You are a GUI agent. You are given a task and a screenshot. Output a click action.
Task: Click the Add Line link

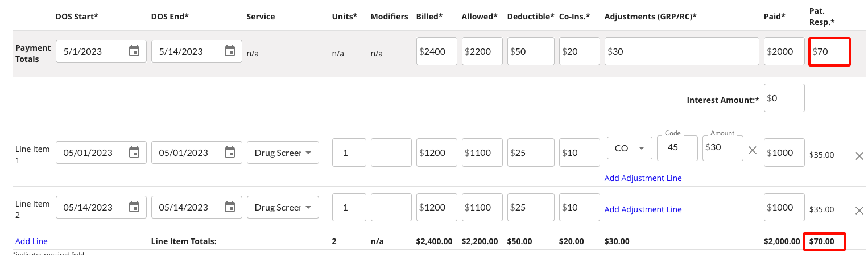pyautogui.click(x=31, y=241)
